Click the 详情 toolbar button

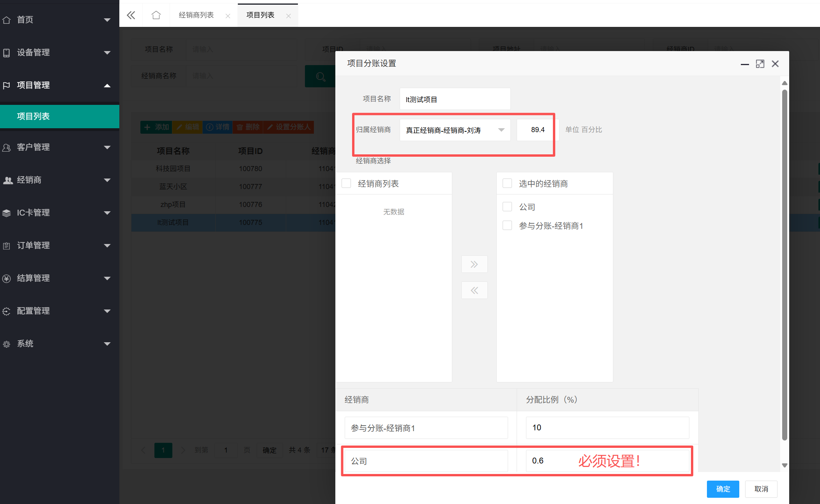(x=218, y=127)
